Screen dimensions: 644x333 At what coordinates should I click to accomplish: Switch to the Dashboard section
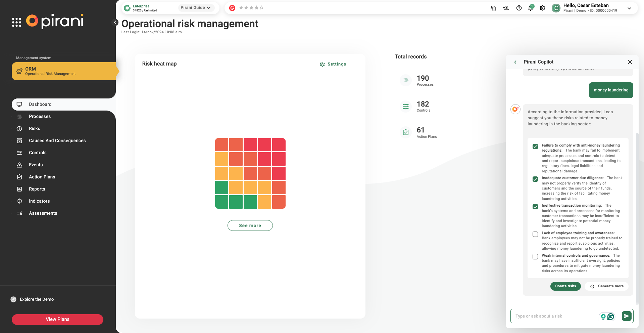40,104
